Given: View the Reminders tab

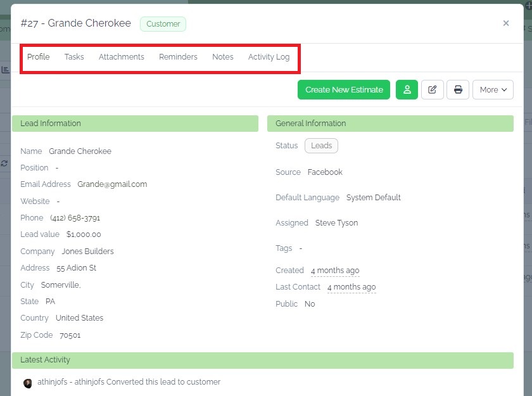Looking at the screenshot, I should click(x=178, y=56).
